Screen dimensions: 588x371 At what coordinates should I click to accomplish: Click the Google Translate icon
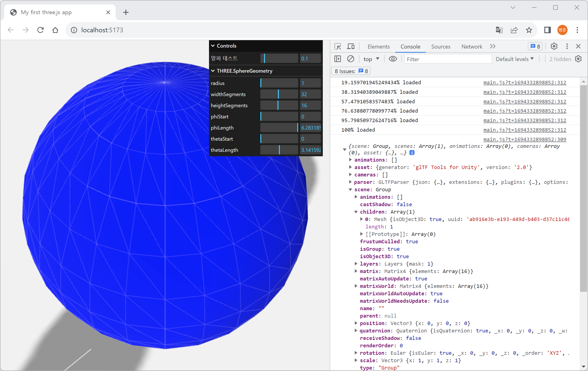tap(499, 30)
